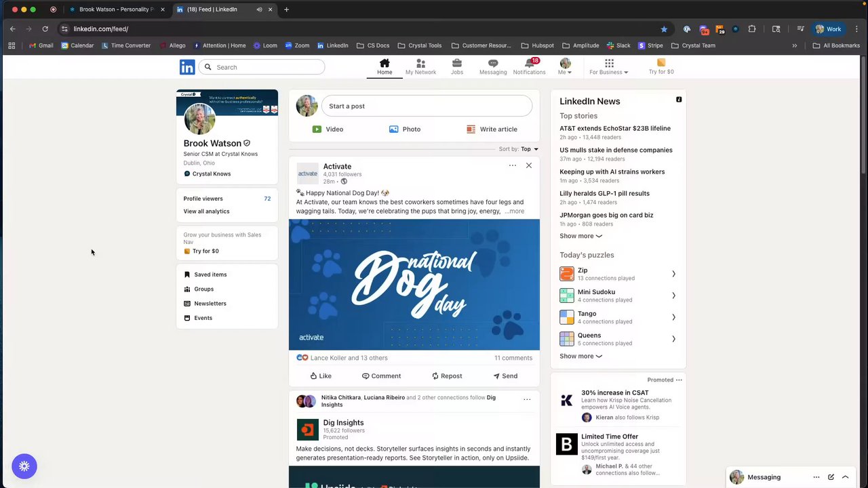The image size is (868, 488).
Task: Expand the Messaging overlay chevron
Action: [x=845, y=477]
